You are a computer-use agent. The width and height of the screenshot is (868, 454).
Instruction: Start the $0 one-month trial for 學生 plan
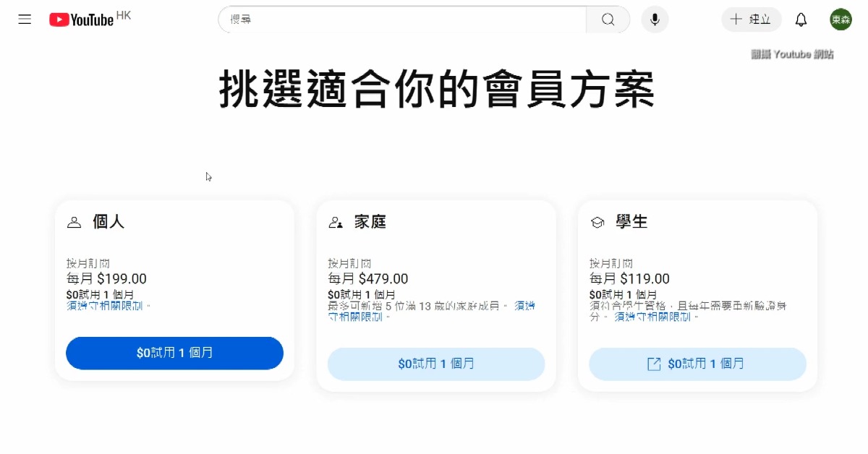pyautogui.click(x=697, y=364)
